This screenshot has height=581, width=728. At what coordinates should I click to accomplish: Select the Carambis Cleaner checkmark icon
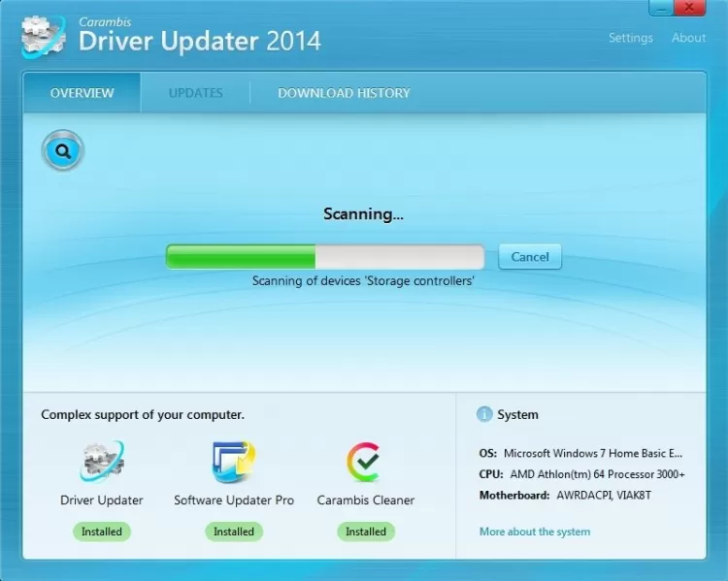(364, 462)
